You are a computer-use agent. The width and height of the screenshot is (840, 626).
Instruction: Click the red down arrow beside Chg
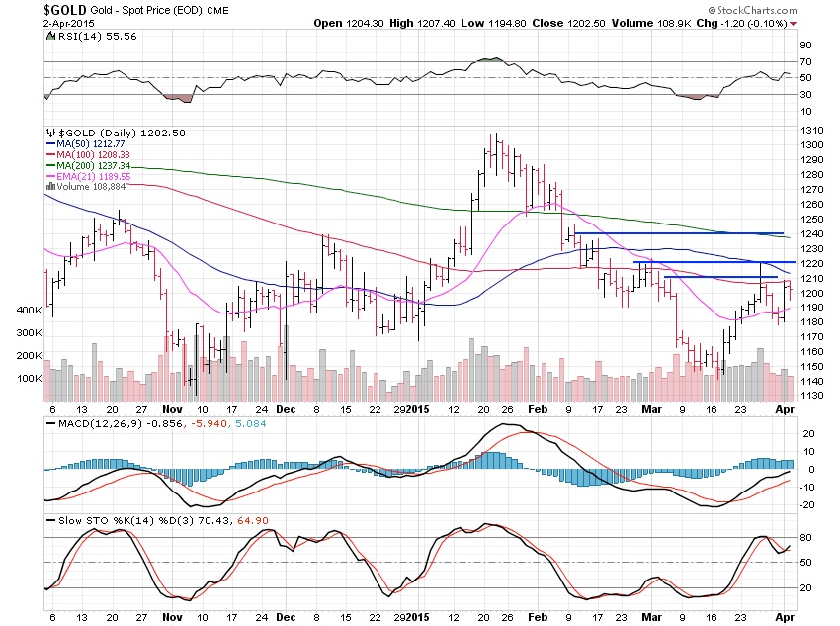pos(793,24)
